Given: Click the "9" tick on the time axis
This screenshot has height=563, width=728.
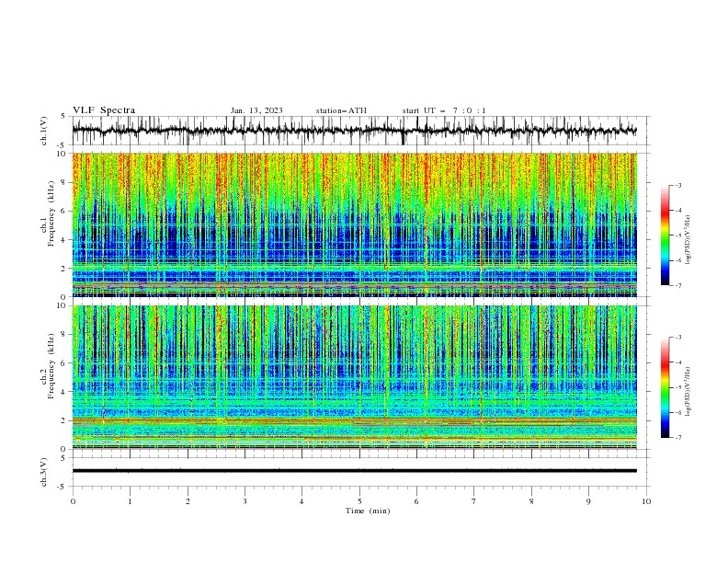Looking at the screenshot, I should coord(588,501).
